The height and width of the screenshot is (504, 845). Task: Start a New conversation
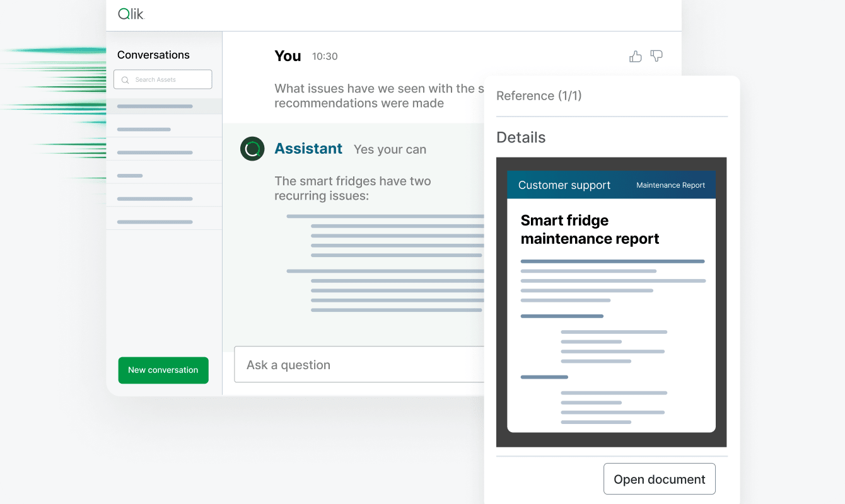(x=163, y=370)
